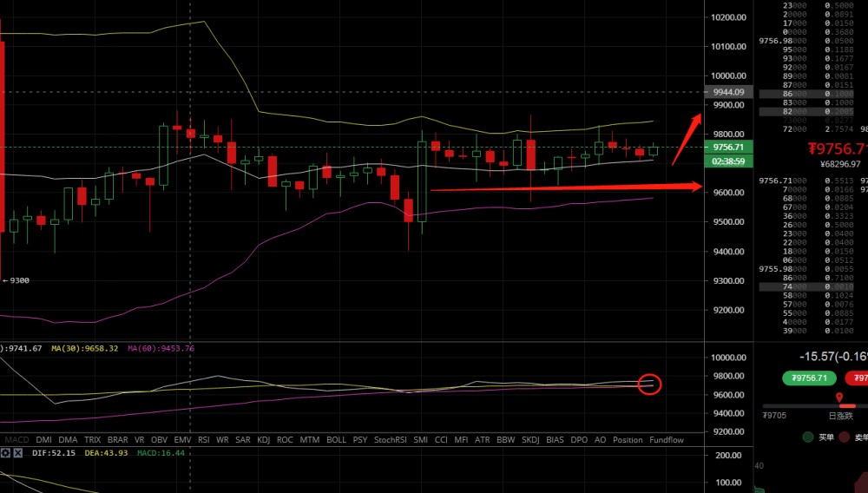Switch to the KDJ indicator tab

(264, 440)
